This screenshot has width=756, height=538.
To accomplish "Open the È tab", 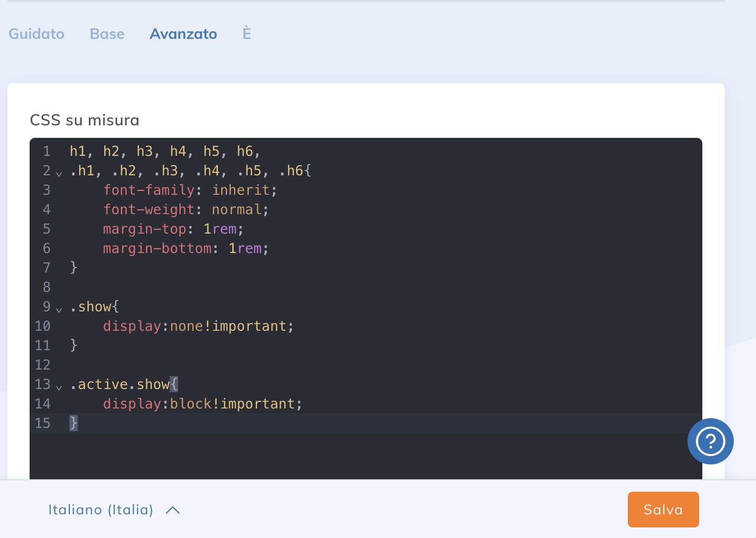I will (247, 34).
